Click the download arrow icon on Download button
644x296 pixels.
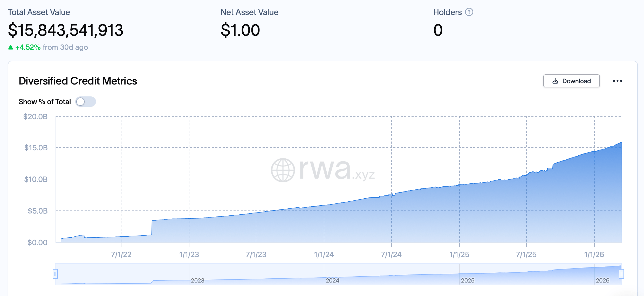555,81
